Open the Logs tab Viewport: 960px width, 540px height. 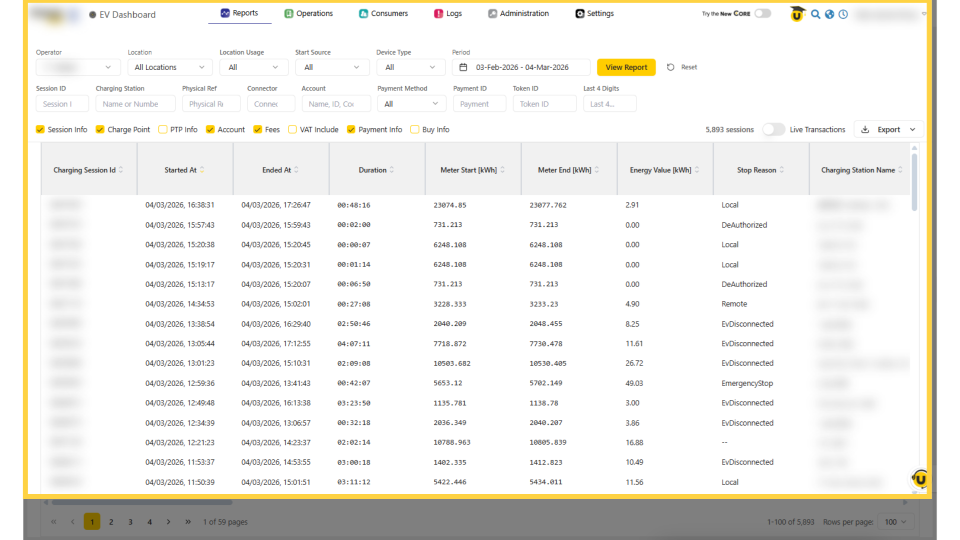coord(448,14)
